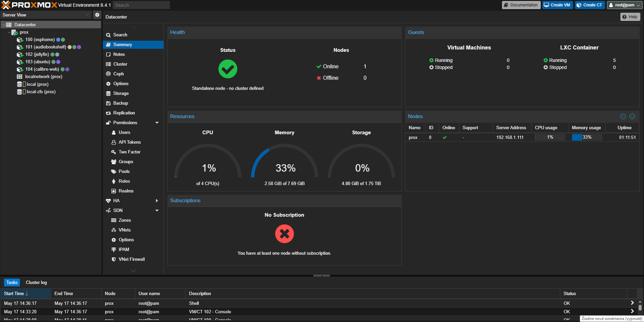Sort tasks by Start Time column

(x=26, y=294)
